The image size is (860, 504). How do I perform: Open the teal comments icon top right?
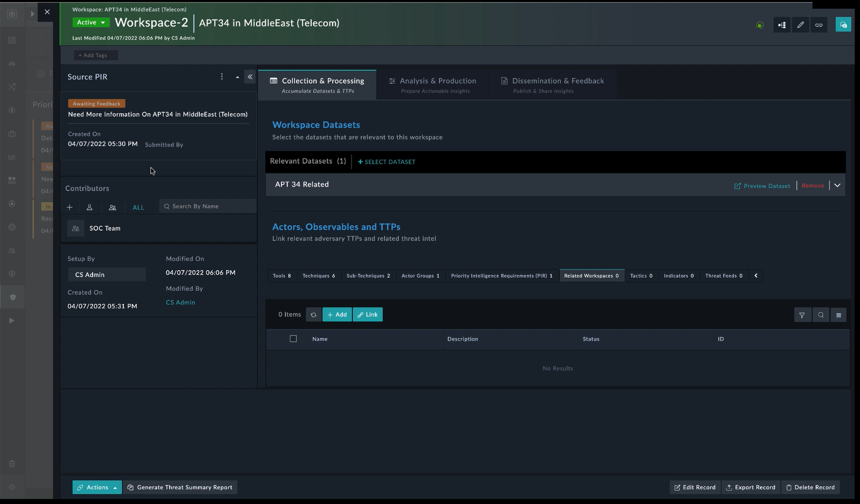click(x=843, y=24)
